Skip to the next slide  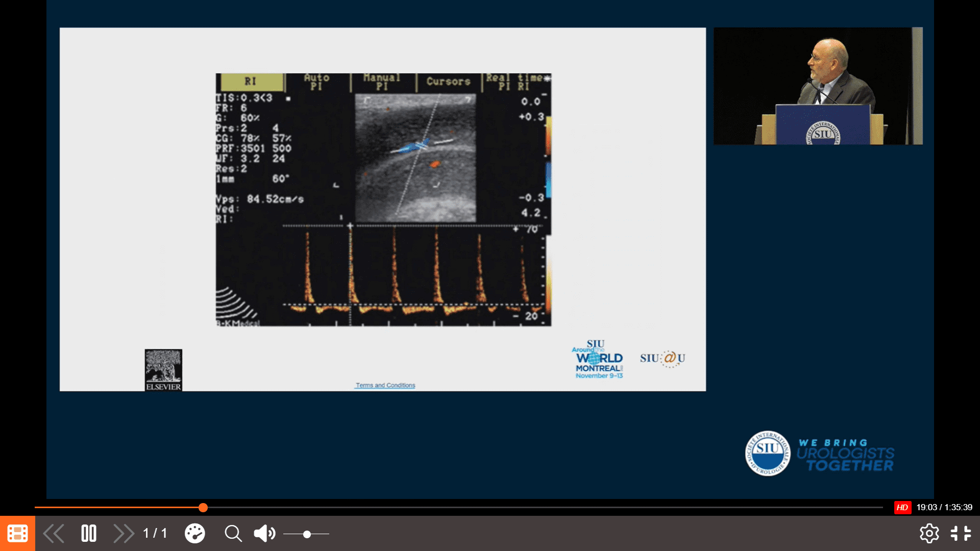pos(124,534)
